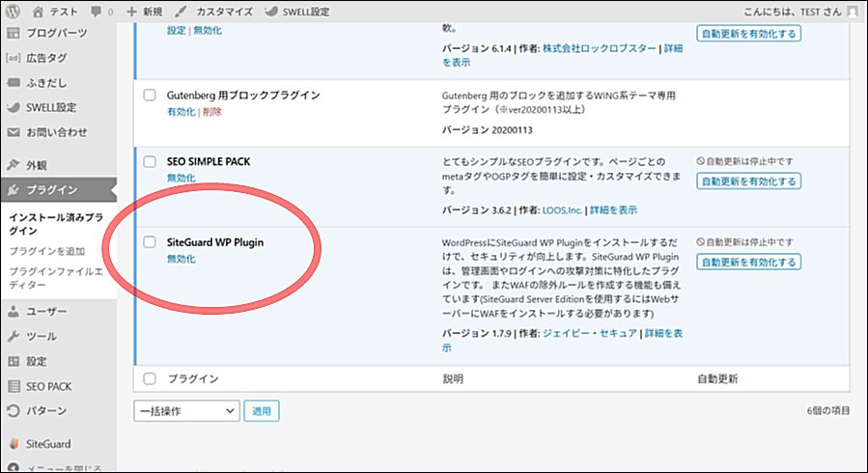The height and width of the screenshot is (473, 868).
Task: Click the 自動更新 column footer label
Action: (x=717, y=379)
